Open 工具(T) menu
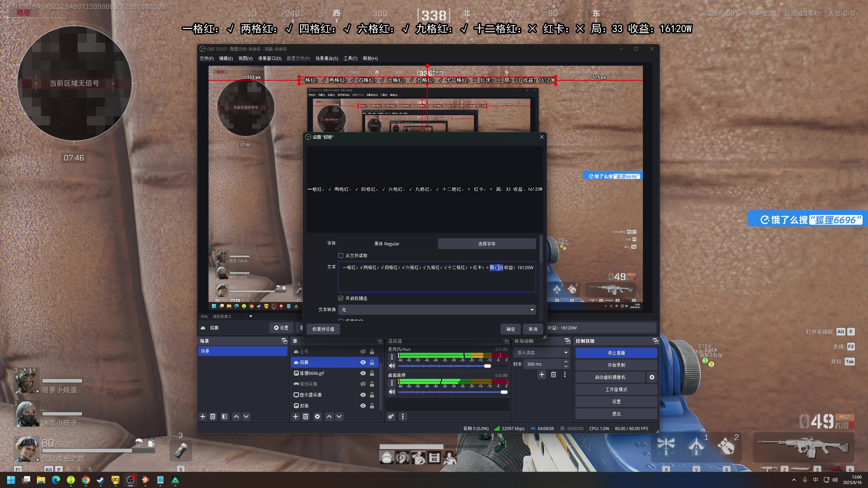Image resolution: width=868 pixels, height=488 pixels. click(351, 58)
